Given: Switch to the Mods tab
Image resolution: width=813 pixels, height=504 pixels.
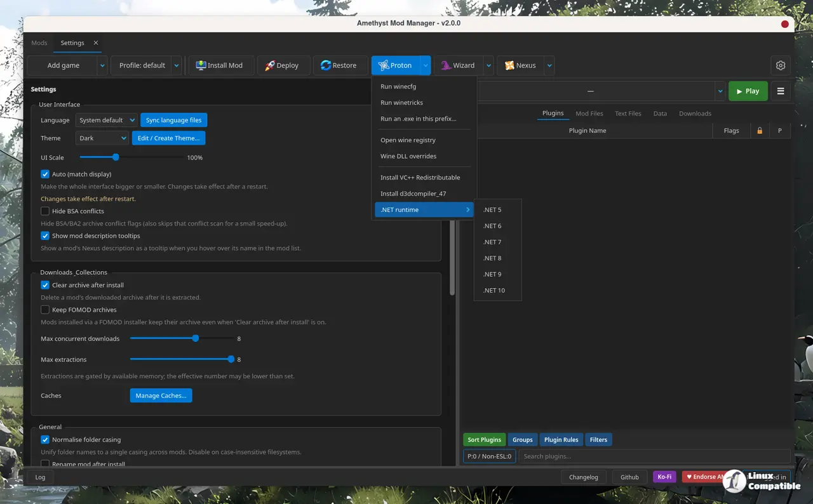Looking at the screenshot, I should point(39,43).
